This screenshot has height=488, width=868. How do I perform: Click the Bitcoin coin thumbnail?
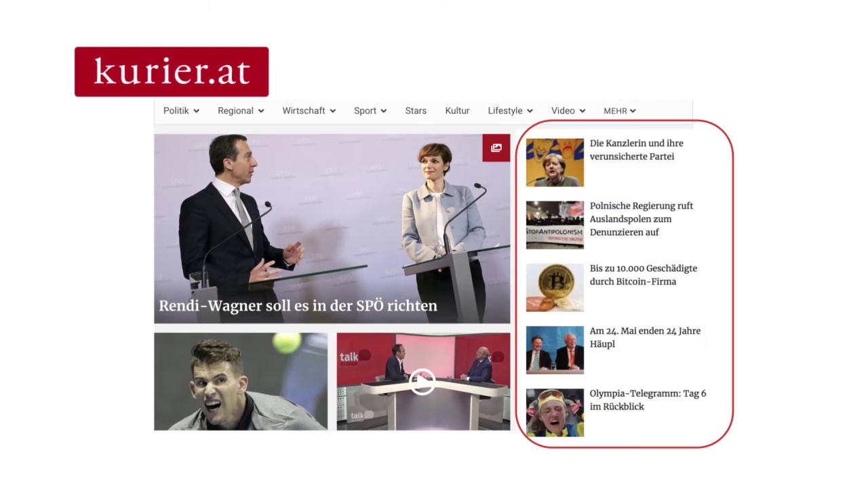555,287
